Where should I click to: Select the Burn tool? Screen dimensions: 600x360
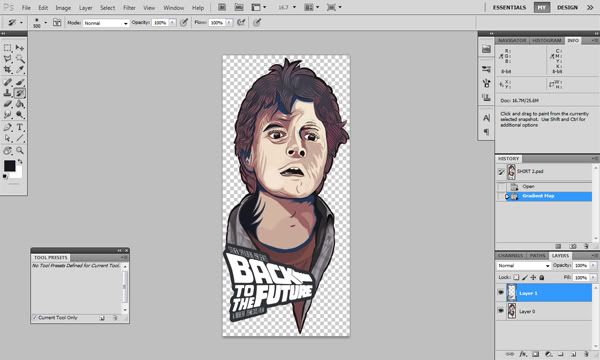tap(20, 114)
